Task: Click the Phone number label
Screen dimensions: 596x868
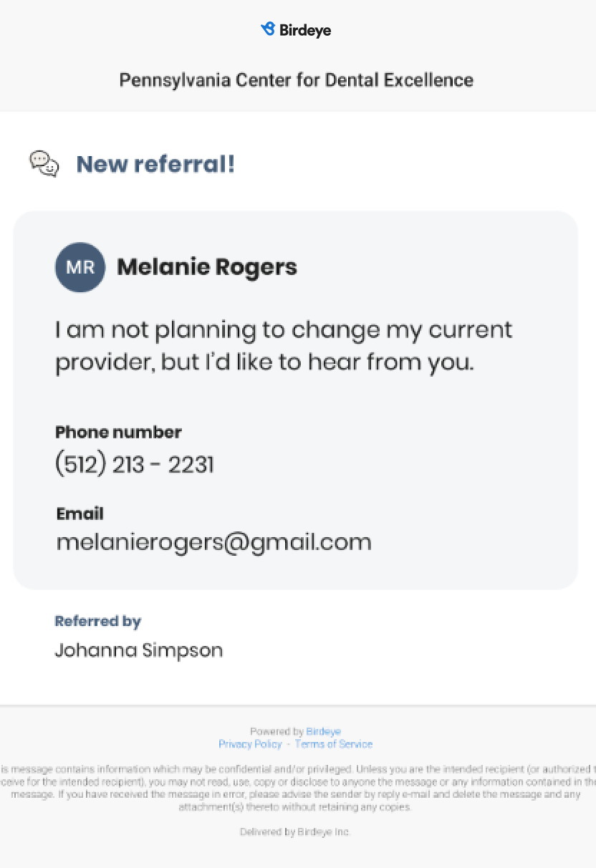Action: [x=118, y=432]
